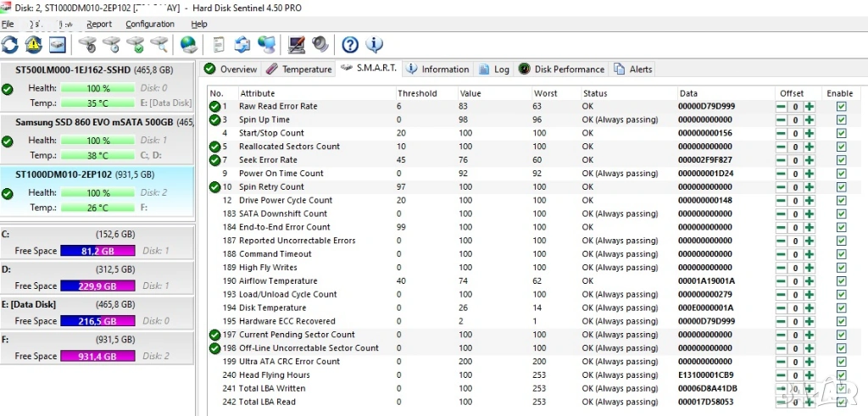Click the globe with disk toolbar icon

click(188, 45)
